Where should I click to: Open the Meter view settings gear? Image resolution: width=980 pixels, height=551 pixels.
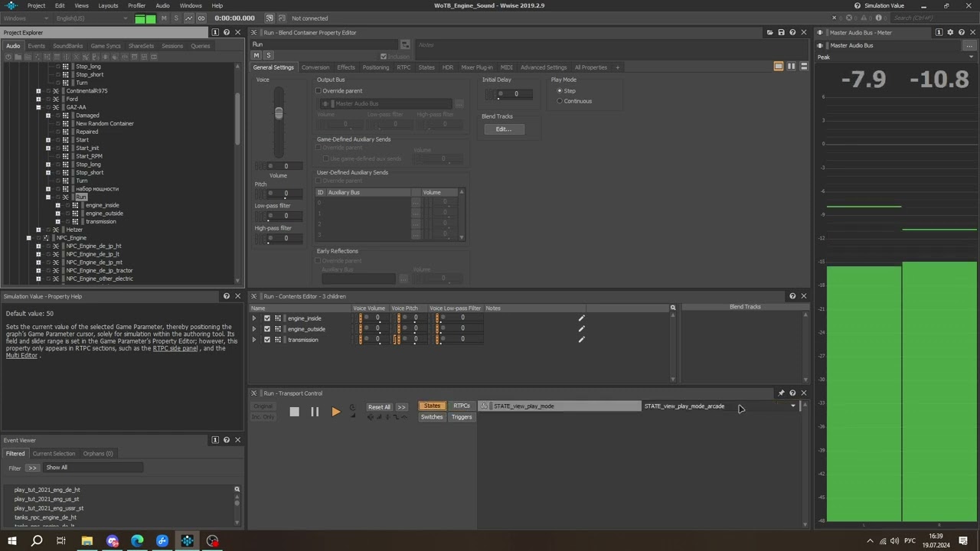950,32
